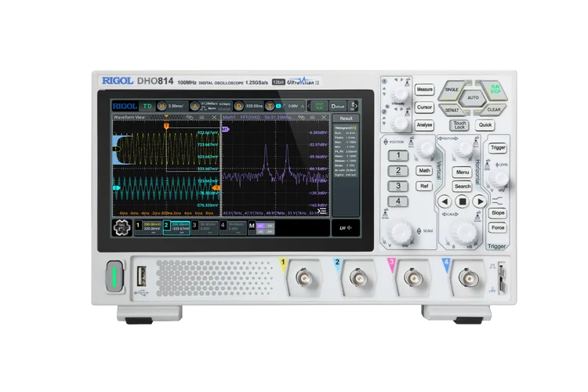Click the square stop playback key

click(x=463, y=201)
